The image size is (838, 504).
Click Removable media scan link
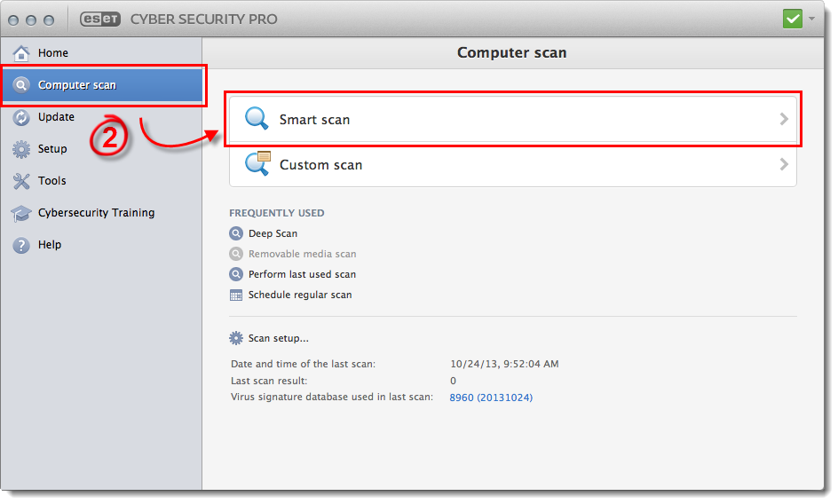tap(303, 254)
